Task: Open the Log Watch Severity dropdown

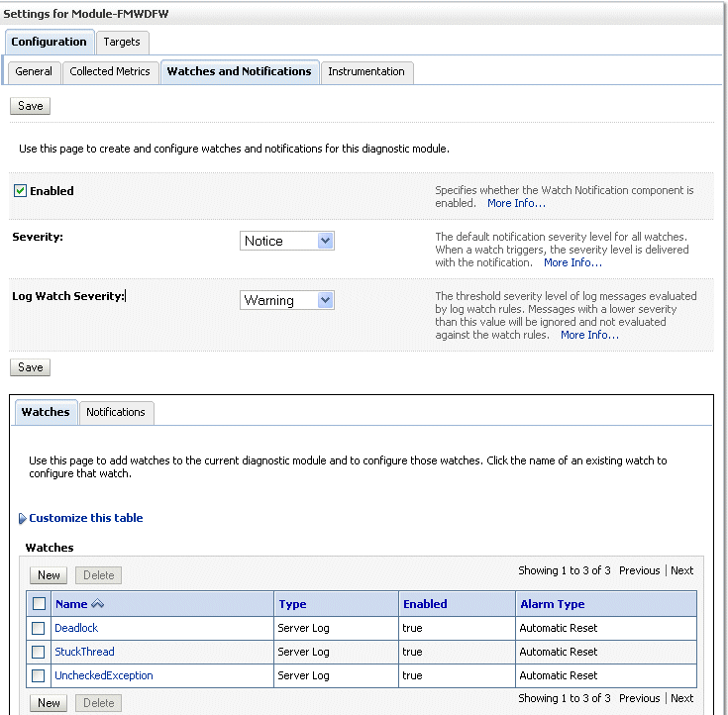Action: (x=287, y=300)
